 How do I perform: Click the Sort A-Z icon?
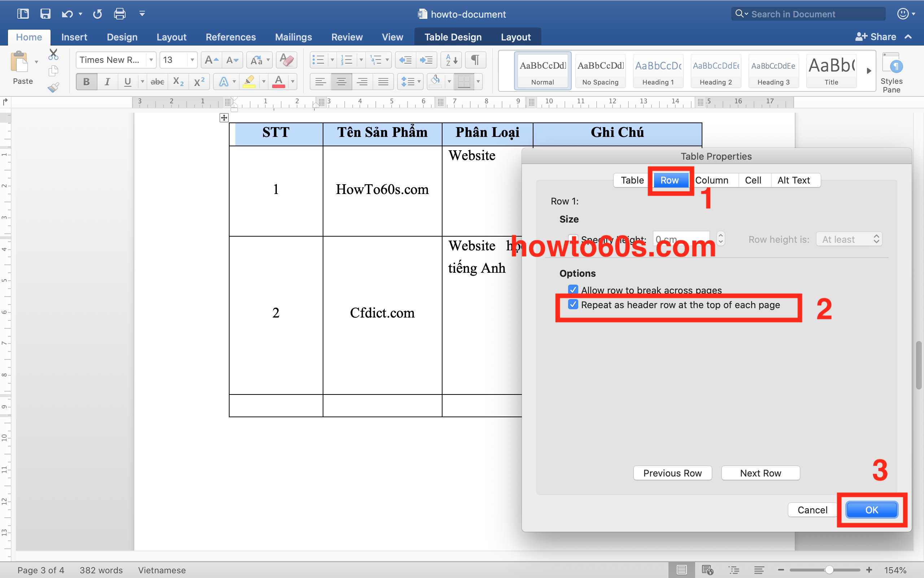tap(451, 60)
